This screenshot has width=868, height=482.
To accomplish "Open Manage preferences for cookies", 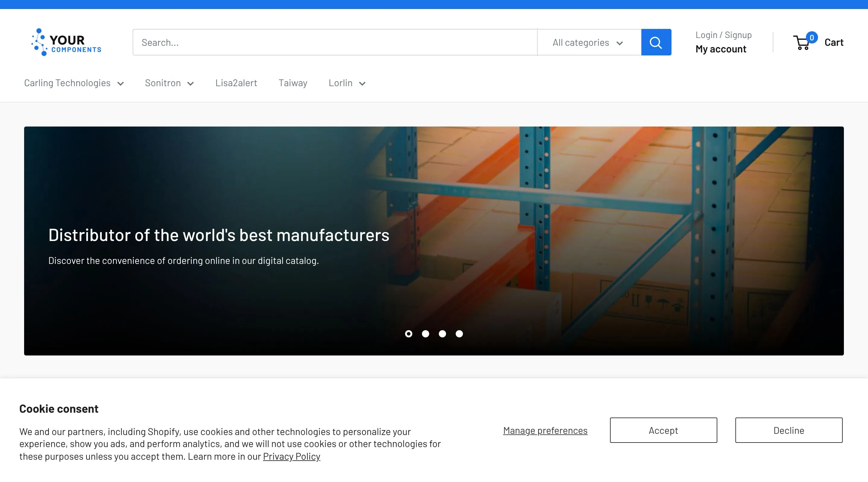I will [545, 430].
